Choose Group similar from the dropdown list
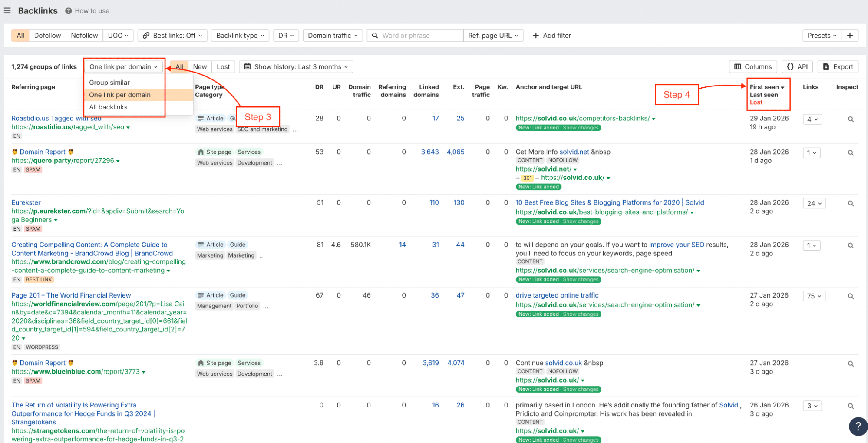Viewport: 868px width, 443px height. click(109, 83)
